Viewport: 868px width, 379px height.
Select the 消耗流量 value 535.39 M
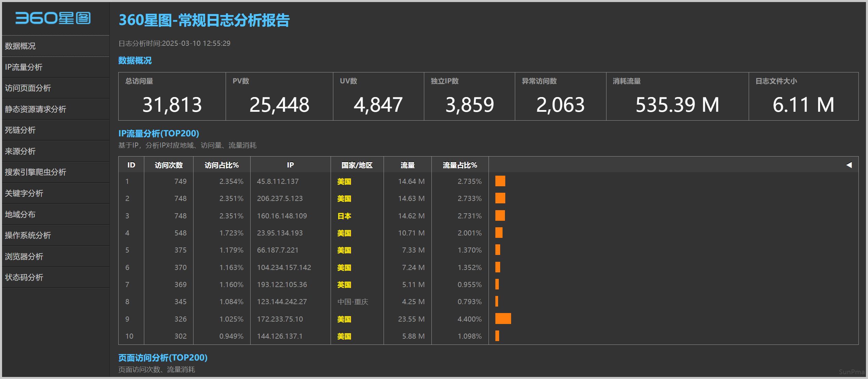[x=678, y=105]
